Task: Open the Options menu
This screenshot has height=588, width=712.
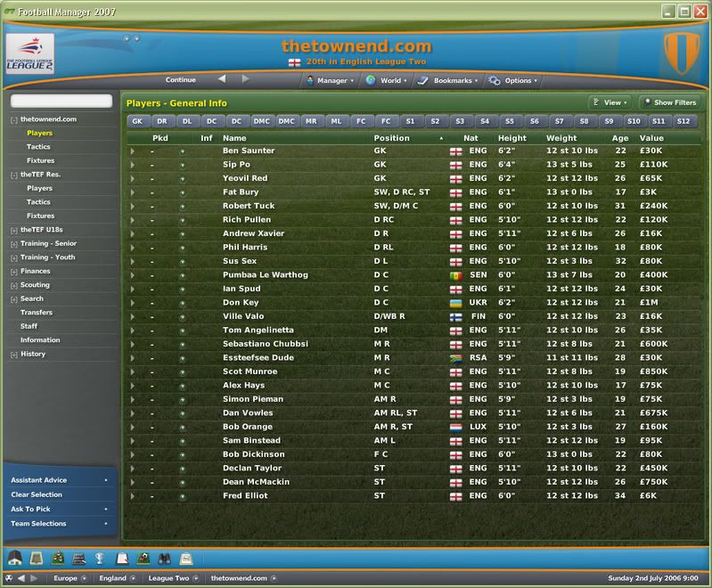Action: click(x=513, y=80)
